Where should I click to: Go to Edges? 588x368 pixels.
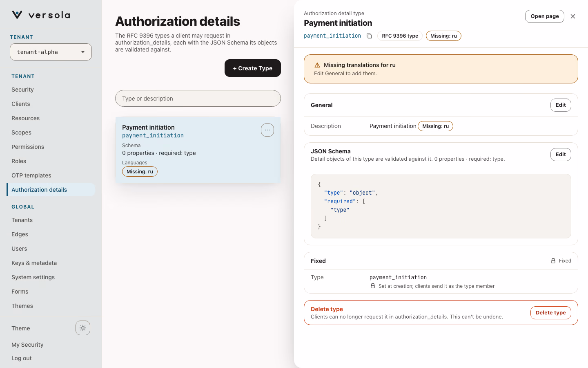coord(51,234)
